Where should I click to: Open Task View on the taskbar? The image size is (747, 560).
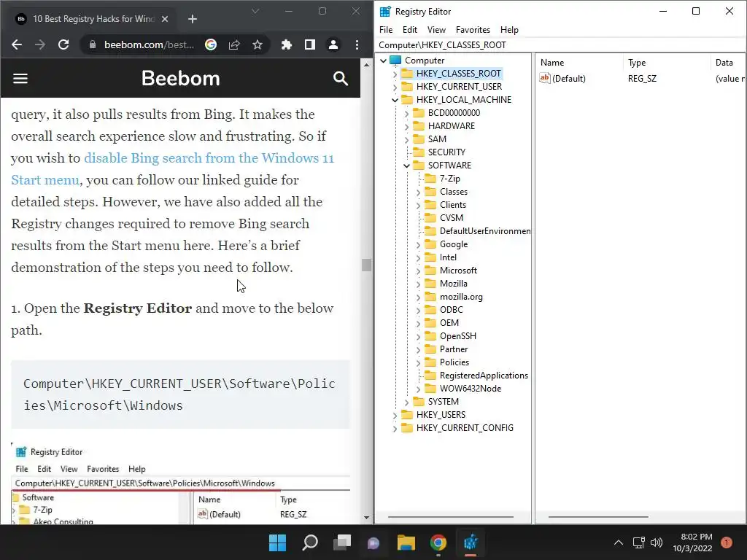(x=341, y=542)
